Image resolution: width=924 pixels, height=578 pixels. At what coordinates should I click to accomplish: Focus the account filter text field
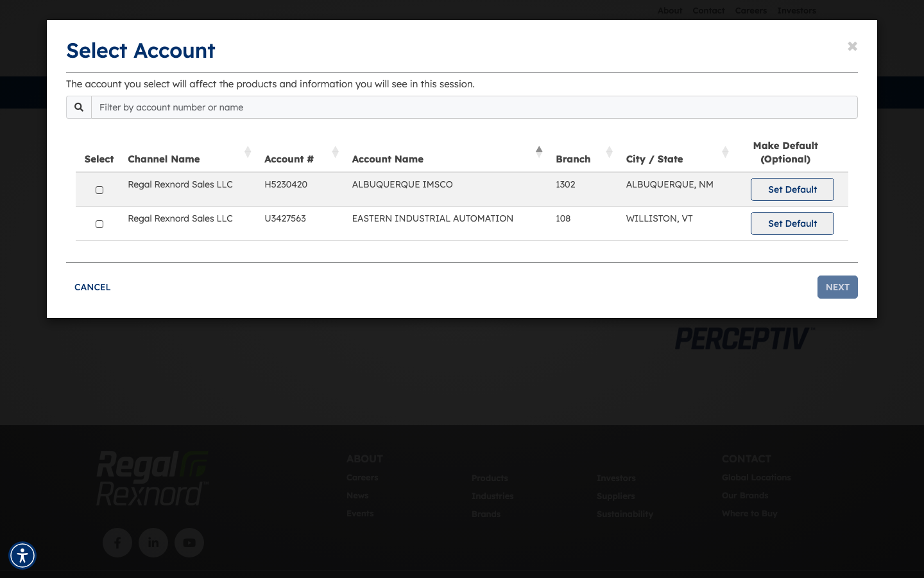click(474, 107)
